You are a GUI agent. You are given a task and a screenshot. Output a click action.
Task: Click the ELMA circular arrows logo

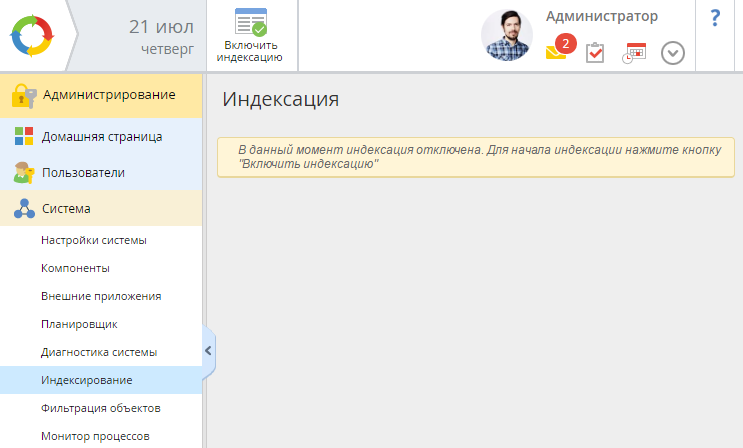(32, 36)
